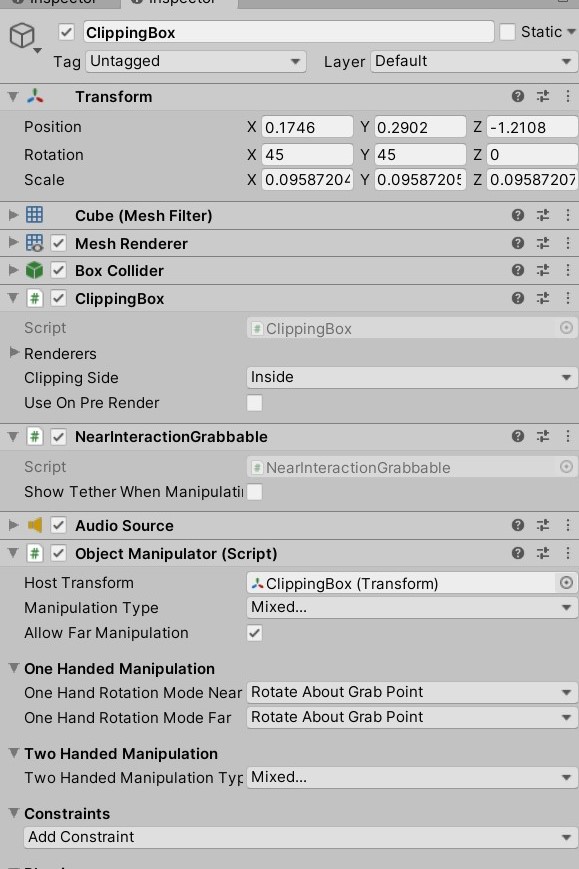Open One Hand Rotation Mode Near dropdown

[x=412, y=692]
